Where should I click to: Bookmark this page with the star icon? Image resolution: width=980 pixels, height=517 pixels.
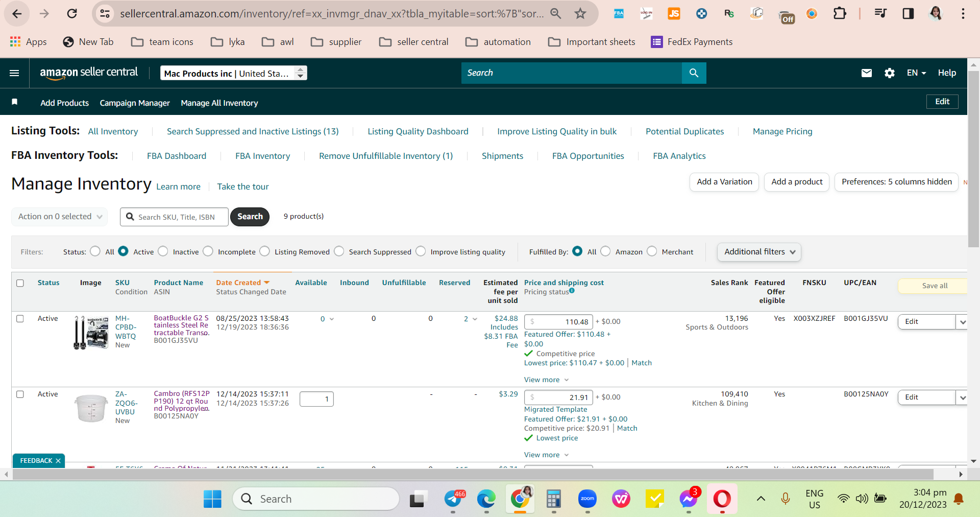[580, 14]
